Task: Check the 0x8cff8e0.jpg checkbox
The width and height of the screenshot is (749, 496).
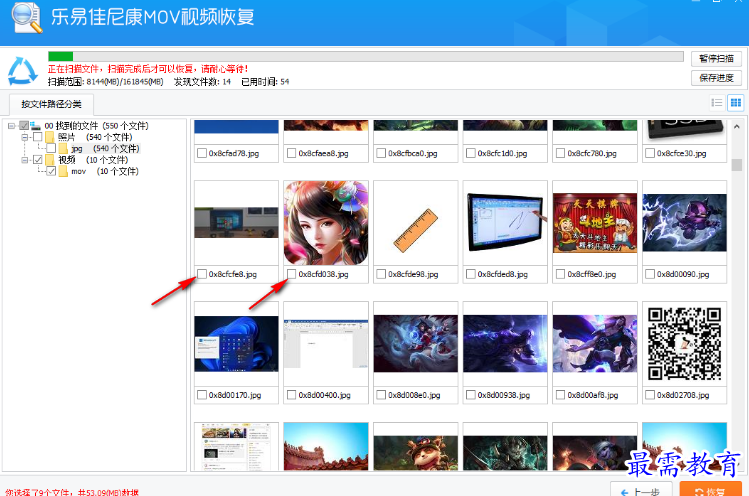Action: pos(560,274)
